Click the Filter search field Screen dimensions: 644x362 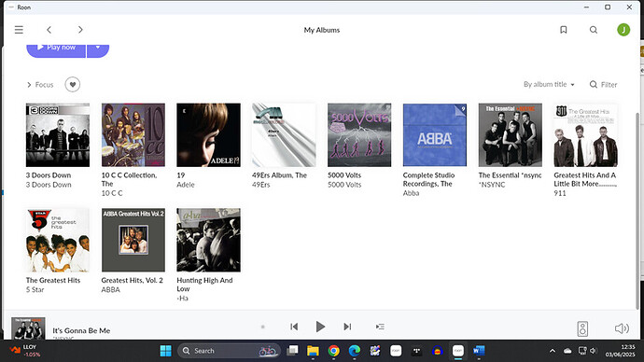[603, 85]
